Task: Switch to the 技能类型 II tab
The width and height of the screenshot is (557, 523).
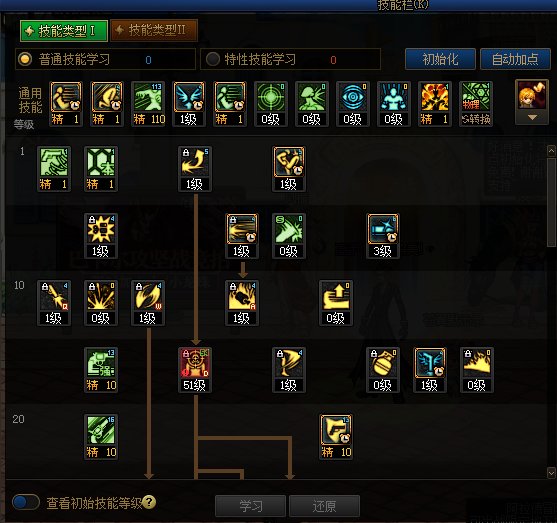Action: [154, 31]
